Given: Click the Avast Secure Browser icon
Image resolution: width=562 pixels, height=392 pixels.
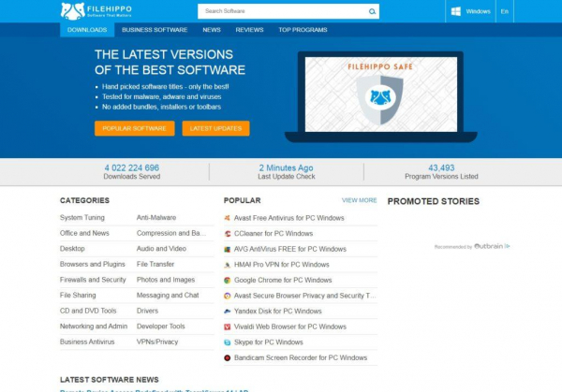Looking at the screenshot, I should (x=228, y=296).
